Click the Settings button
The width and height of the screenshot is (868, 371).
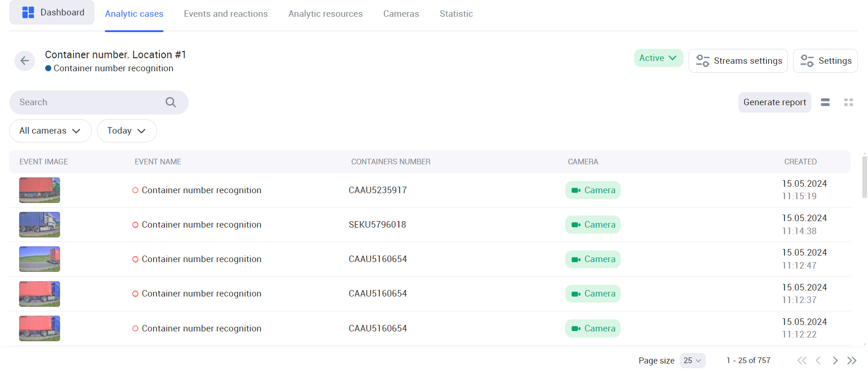[x=825, y=61]
